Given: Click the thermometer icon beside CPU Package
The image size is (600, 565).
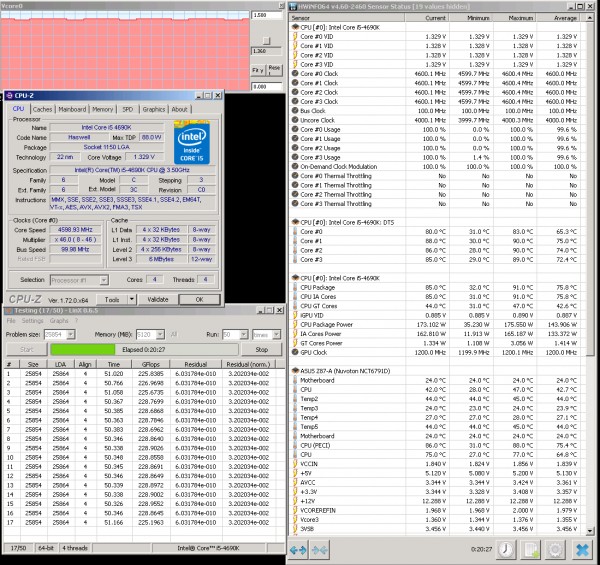Looking at the screenshot, I should coord(295,287).
